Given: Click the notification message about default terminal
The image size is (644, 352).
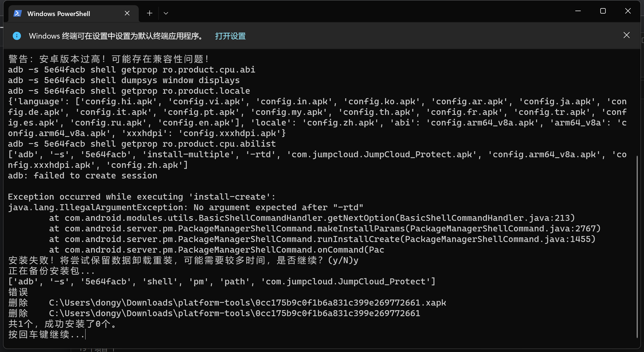Looking at the screenshot, I should coord(117,36).
